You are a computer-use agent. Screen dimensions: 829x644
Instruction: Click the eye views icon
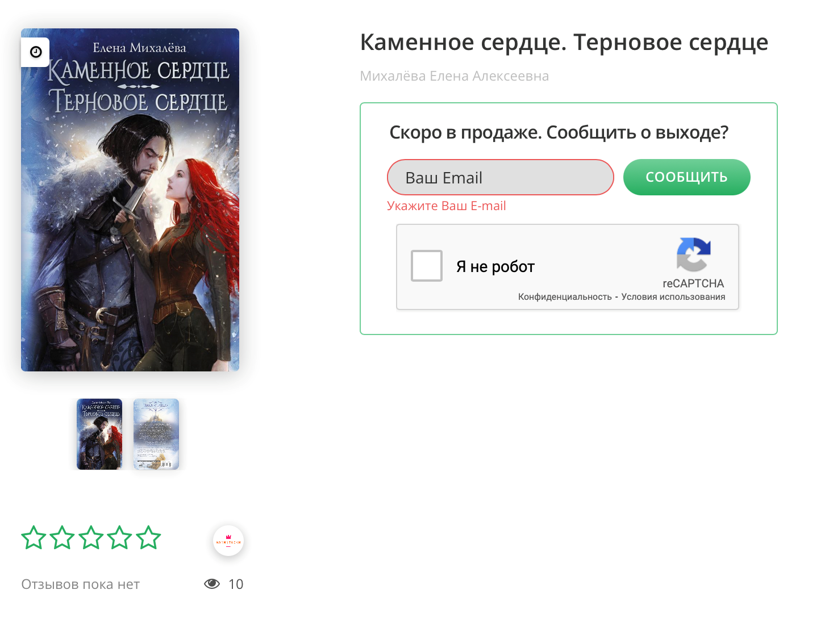[212, 584]
